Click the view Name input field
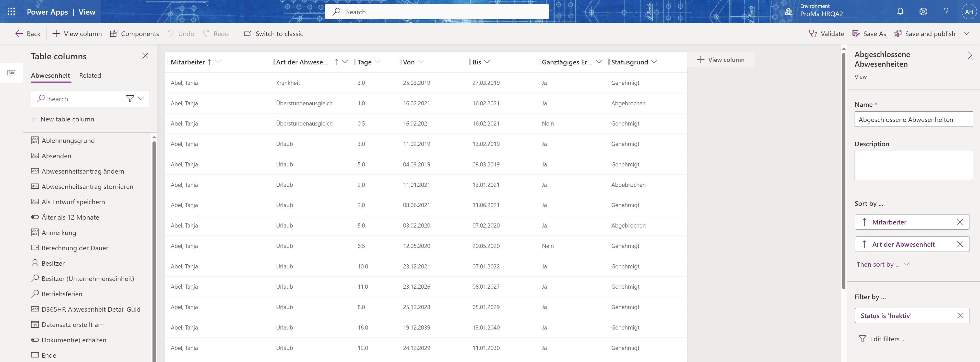 tap(913, 120)
